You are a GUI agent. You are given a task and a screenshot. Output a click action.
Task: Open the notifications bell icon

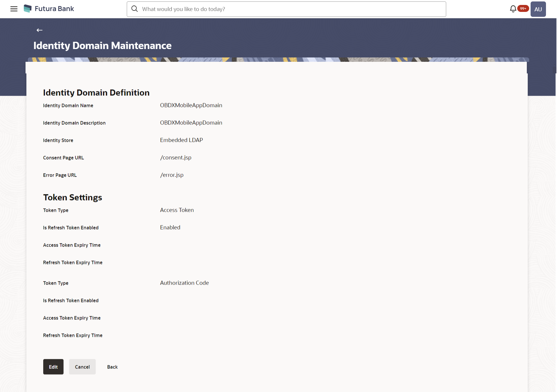pos(513,9)
